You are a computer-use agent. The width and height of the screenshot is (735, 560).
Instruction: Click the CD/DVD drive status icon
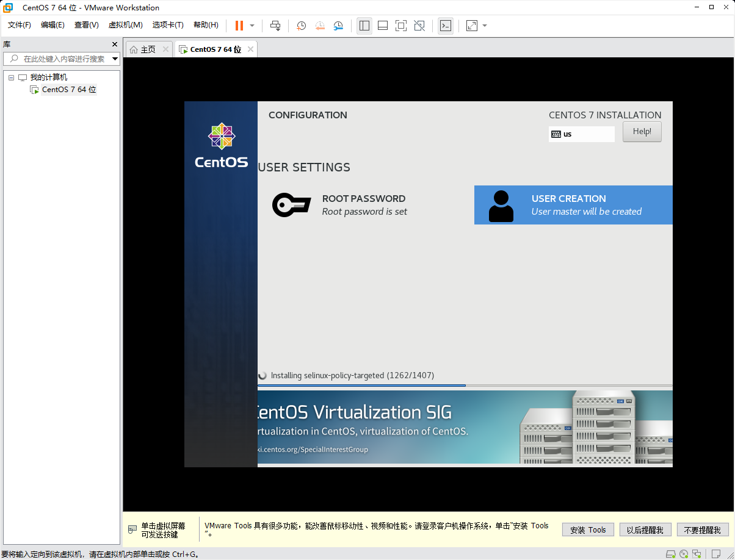(x=684, y=554)
